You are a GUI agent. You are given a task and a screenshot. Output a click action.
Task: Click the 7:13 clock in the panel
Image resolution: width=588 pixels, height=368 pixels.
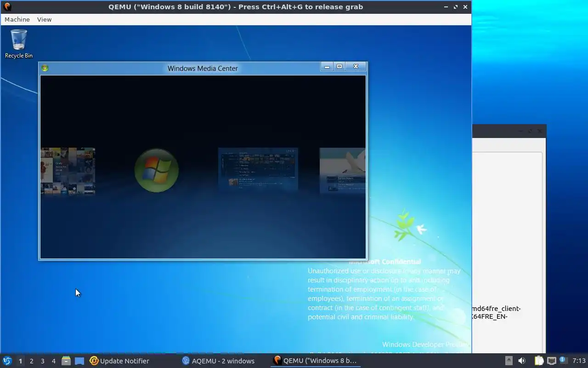click(579, 361)
